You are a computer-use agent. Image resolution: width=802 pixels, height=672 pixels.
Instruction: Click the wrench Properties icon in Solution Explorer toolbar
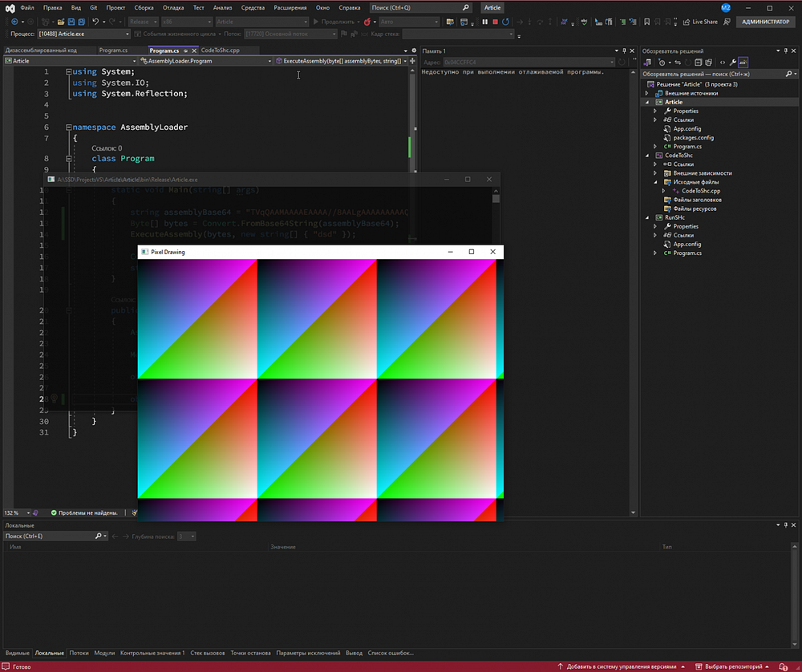(733, 63)
